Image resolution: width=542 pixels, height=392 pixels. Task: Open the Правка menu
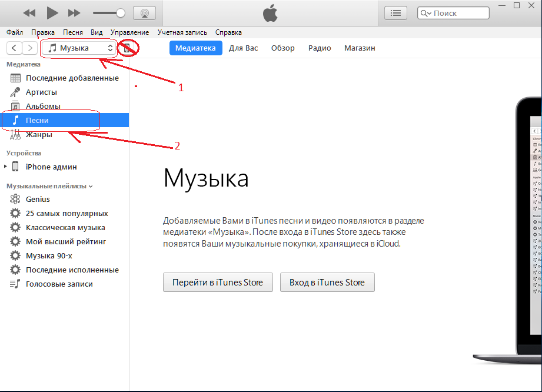pyautogui.click(x=43, y=32)
